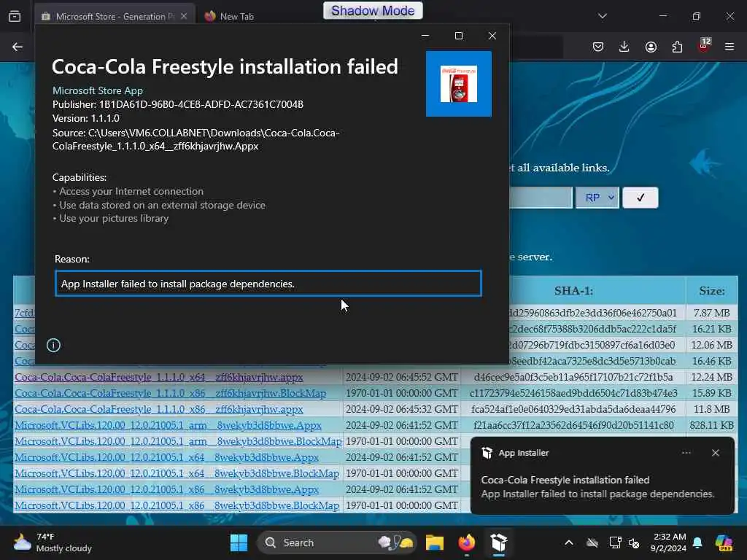Open Firefox downloads panel
The image size is (747, 560).
tap(624, 47)
